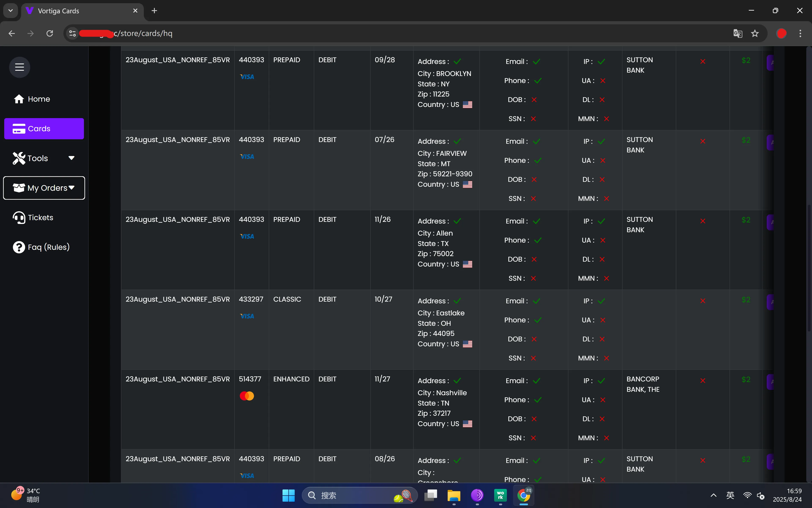812x508 pixels.
Task: Switch to Chrome on the taskbar
Action: (524, 495)
